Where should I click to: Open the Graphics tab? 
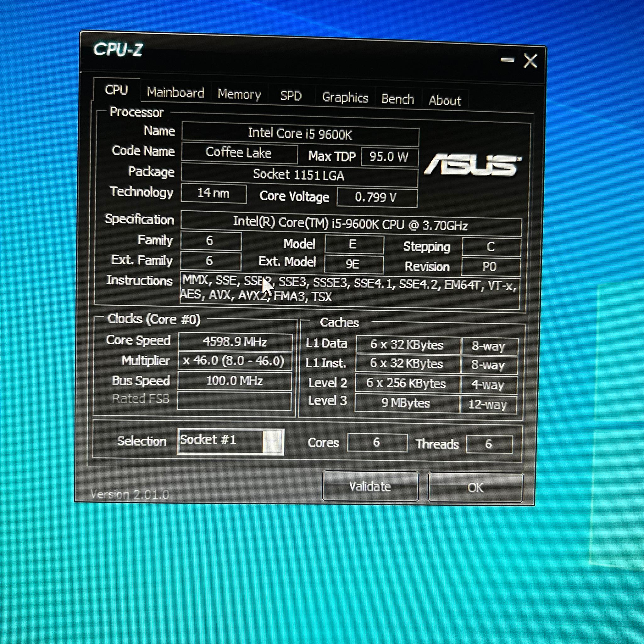click(x=345, y=98)
